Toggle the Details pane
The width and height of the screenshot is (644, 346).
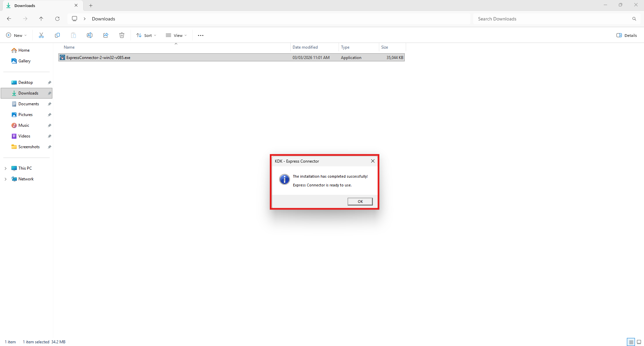point(627,36)
